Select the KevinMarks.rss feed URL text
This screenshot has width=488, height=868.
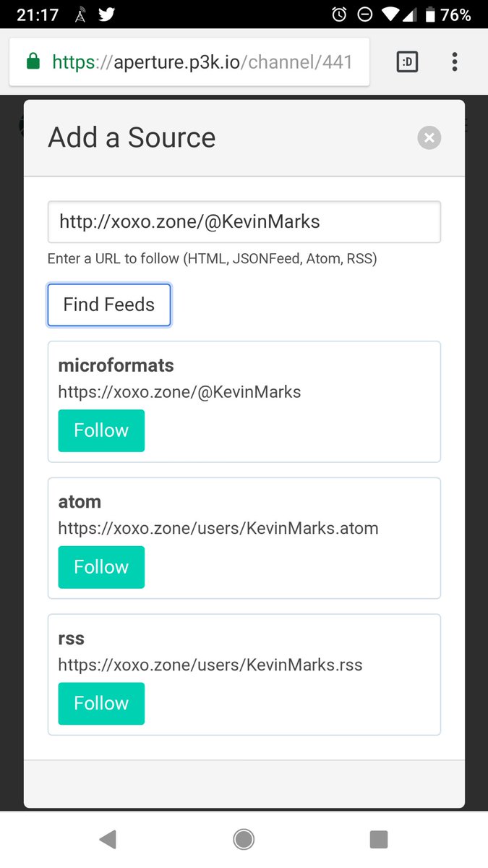point(210,665)
